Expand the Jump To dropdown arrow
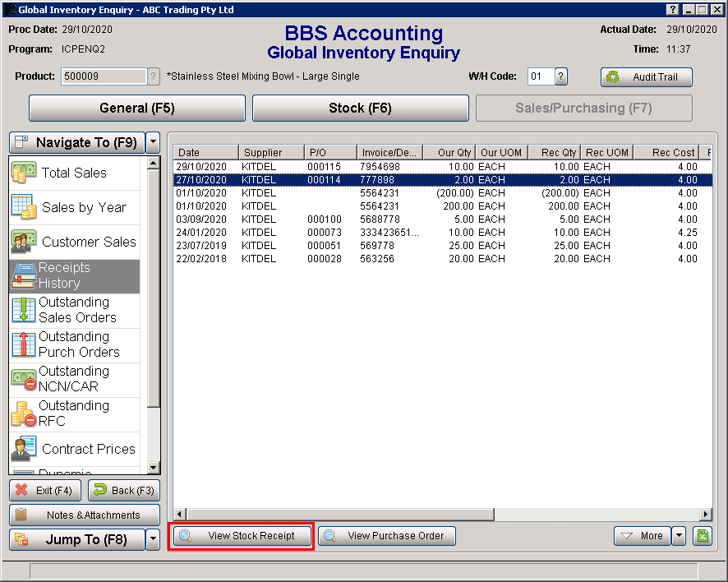The image size is (728, 582). tap(153, 539)
